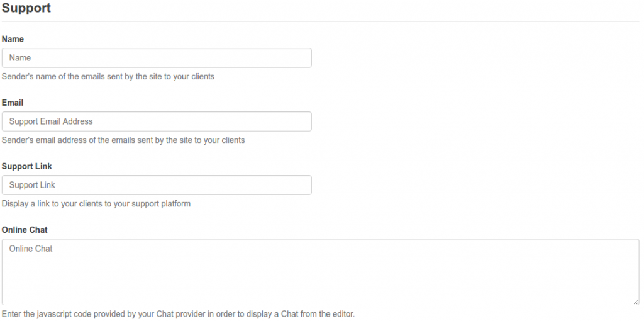Click the "Support Email Address" placeholder text

coord(51,121)
